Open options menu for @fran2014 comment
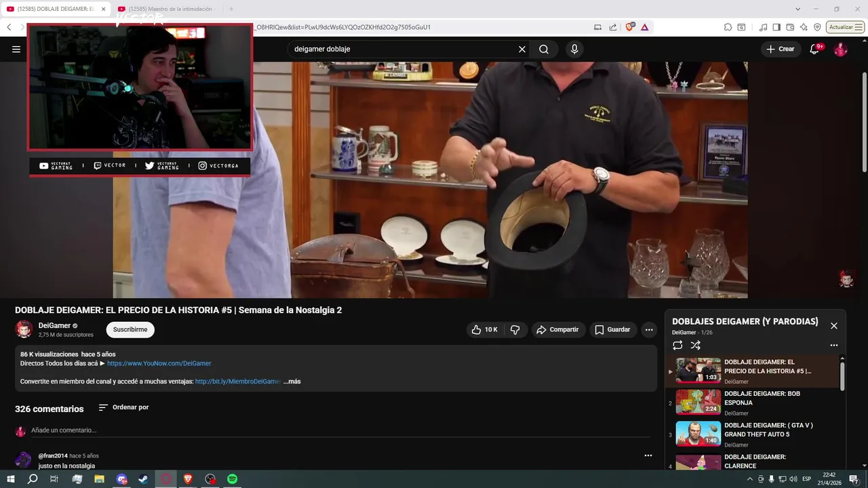868x488 pixels. (648, 455)
